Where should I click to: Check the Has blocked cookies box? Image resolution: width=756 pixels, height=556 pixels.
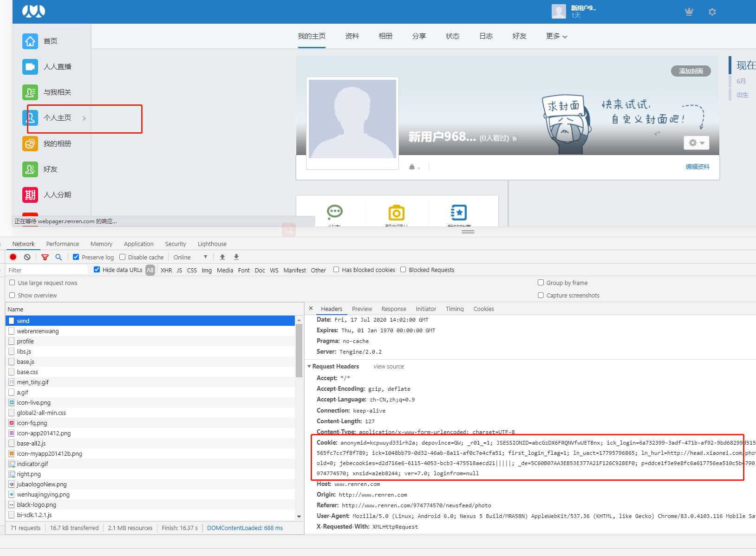[336, 270]
